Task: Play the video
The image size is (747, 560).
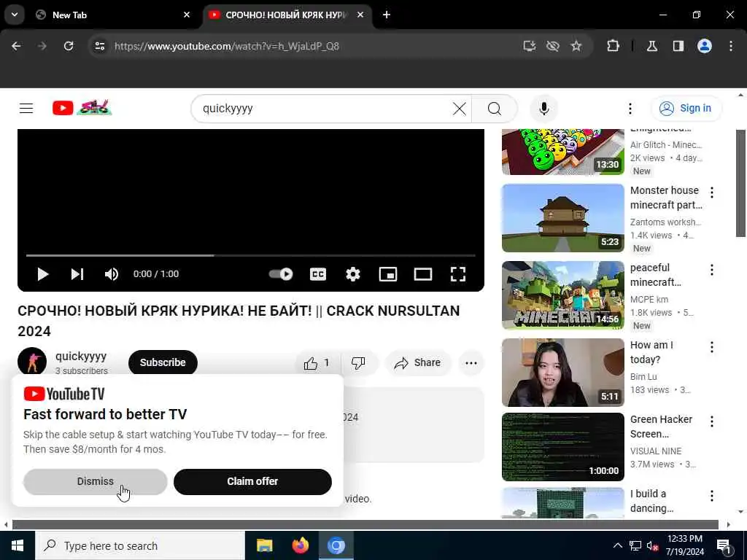Action: (43, 274)
